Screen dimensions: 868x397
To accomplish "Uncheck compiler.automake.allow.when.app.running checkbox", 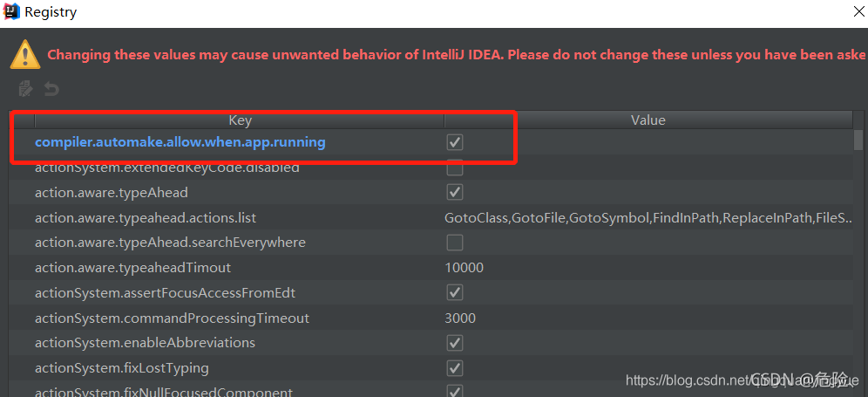I will (455, 142).
